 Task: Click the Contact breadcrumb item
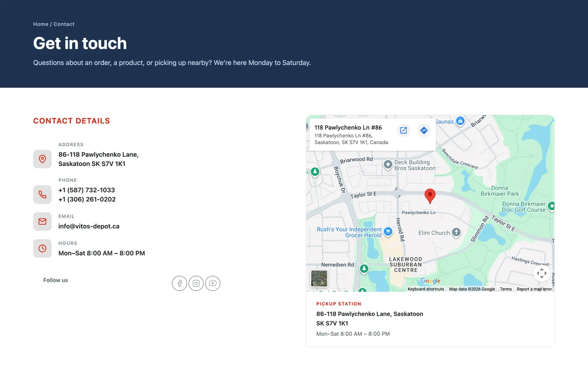click(64, 24)
